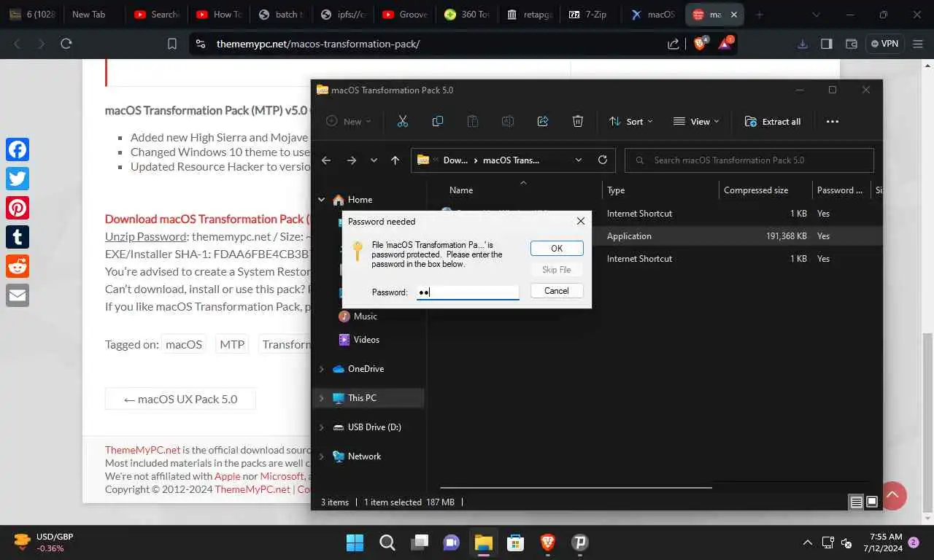
Task: Click the Search macOS Transformation Pack box
Action: coord(749,160)
